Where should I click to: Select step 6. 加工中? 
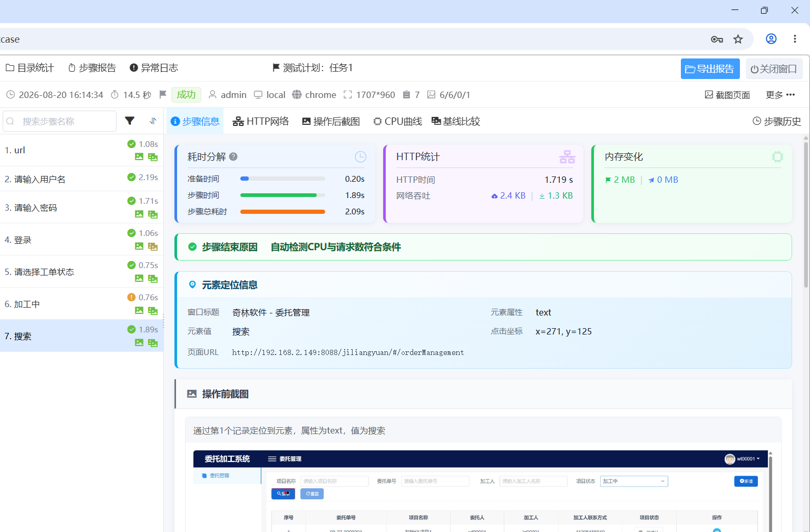pyautogui.click(x=82, y=304)
